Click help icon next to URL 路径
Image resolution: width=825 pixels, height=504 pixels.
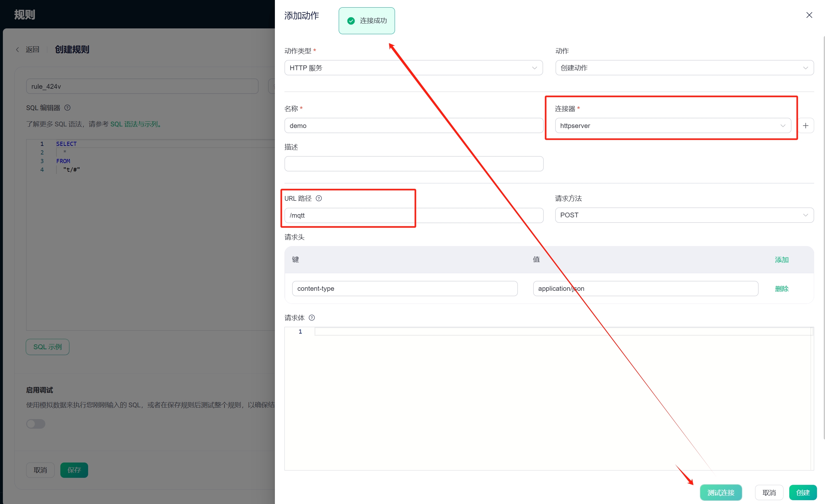pos(319,199)
